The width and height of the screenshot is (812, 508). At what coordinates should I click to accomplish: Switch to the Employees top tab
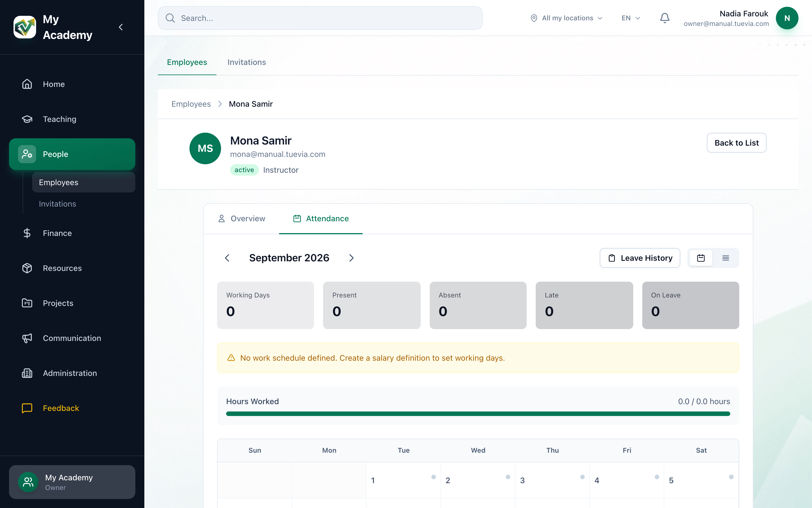(187, 62)
